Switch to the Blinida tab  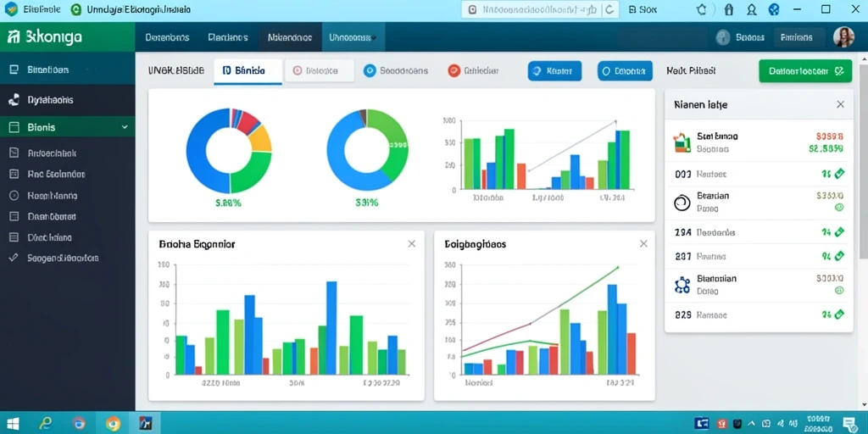tap(248, 71)
